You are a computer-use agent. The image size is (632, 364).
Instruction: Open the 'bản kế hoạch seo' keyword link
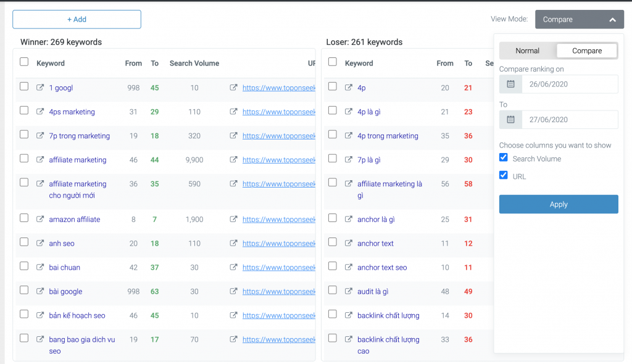[x=77, y=315]
